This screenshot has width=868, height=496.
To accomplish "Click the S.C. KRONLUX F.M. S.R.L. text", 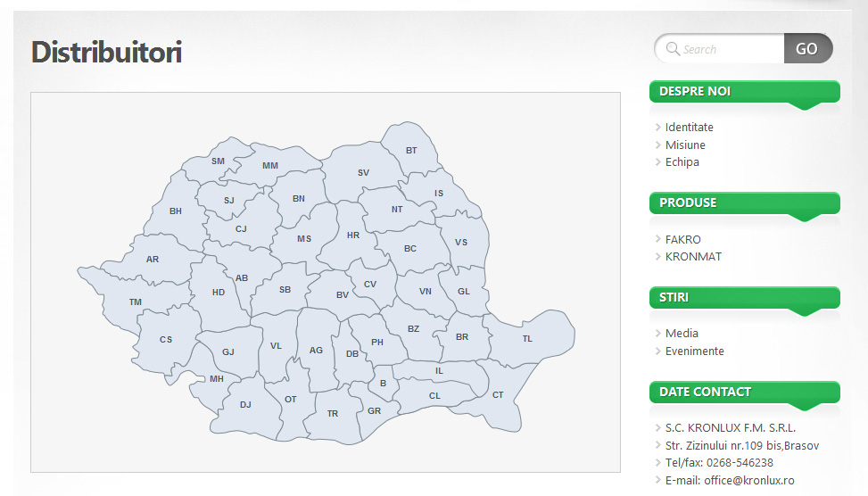I will (731, 428).
